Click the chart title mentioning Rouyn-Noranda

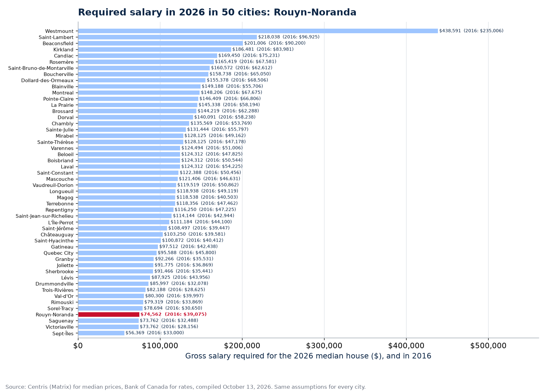217,12
